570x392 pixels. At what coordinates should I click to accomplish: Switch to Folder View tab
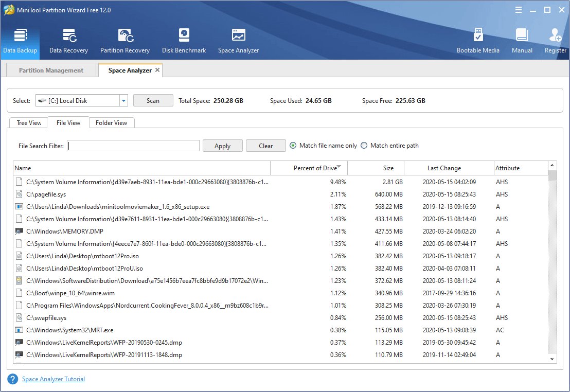111,123
